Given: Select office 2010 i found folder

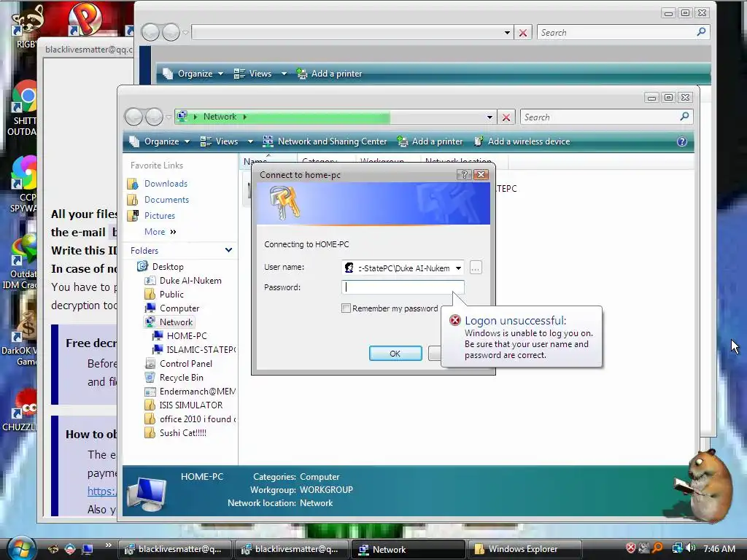Looking at the screenshot, I should pyautogui.click(x=198, y=419).
